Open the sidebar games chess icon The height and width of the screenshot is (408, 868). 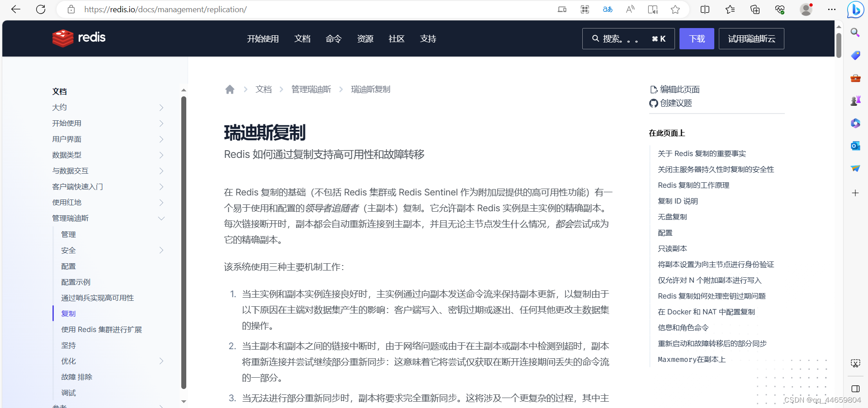[x=855, y=100]
